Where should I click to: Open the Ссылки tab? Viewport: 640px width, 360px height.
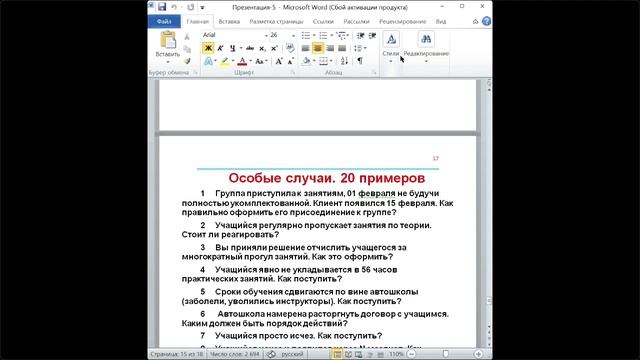tap(323, 22)
